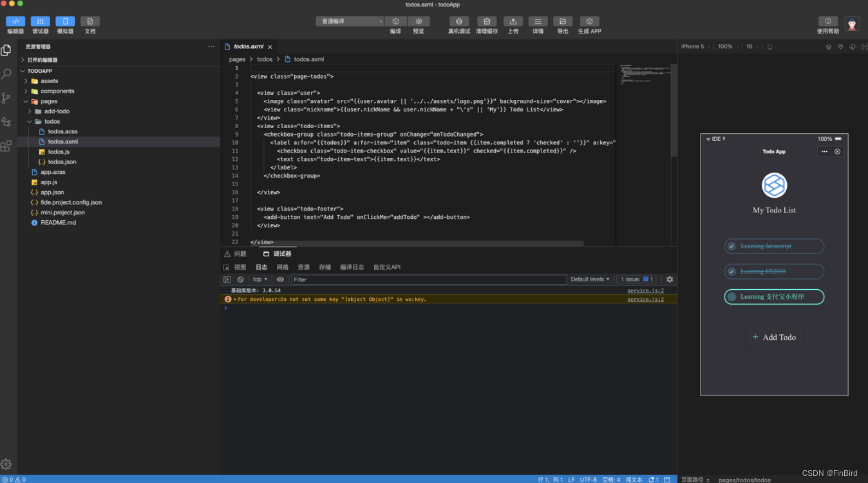Image resolution: width=868 pixels, height=483 pixels.
Task: Click the 导出 export icon
Action: click(563, 21)
